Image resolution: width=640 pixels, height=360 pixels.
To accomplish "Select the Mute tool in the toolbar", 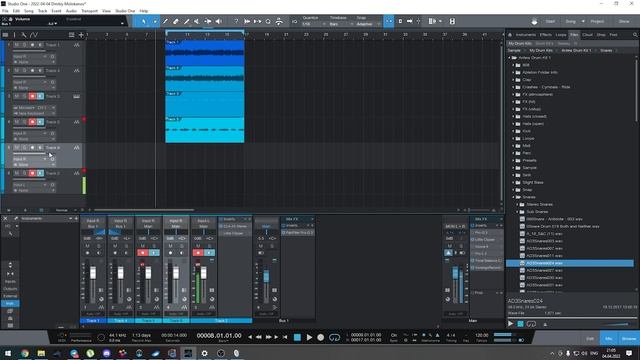I will [197, 21].
